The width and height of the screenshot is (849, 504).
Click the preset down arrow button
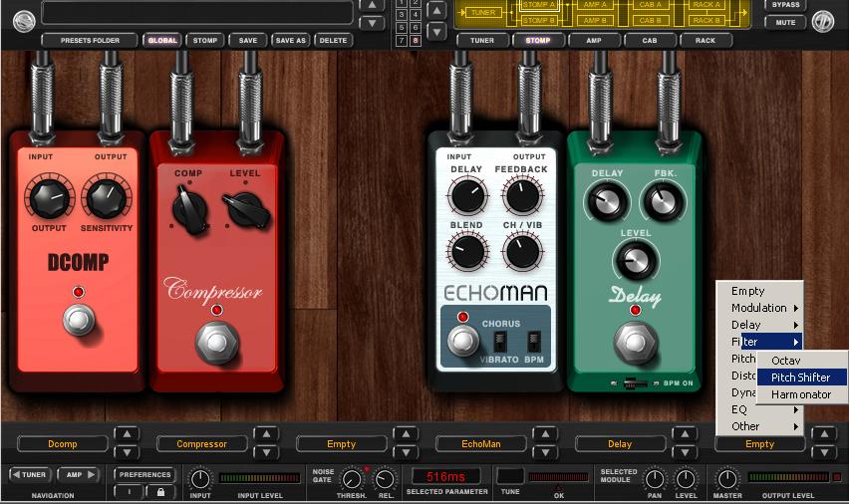point(372,23)
